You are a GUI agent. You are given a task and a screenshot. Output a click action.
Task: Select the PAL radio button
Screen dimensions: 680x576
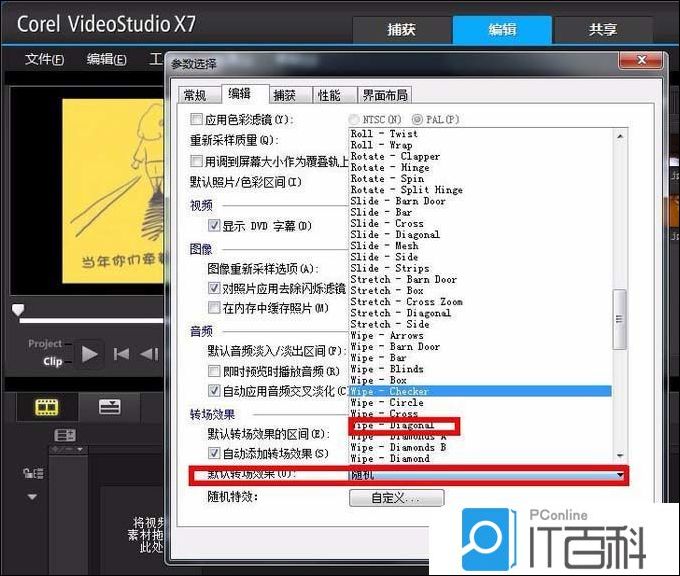pos(417,119)
